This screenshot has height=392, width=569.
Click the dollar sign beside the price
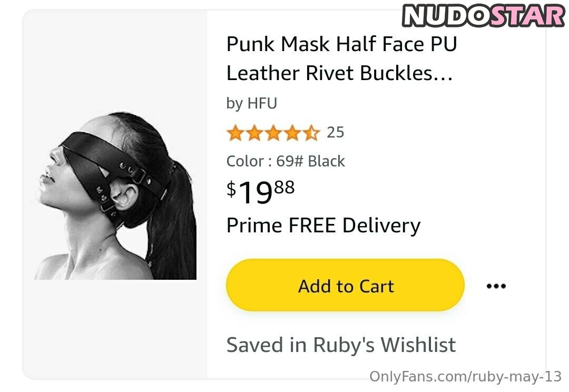tap(231, 189)
